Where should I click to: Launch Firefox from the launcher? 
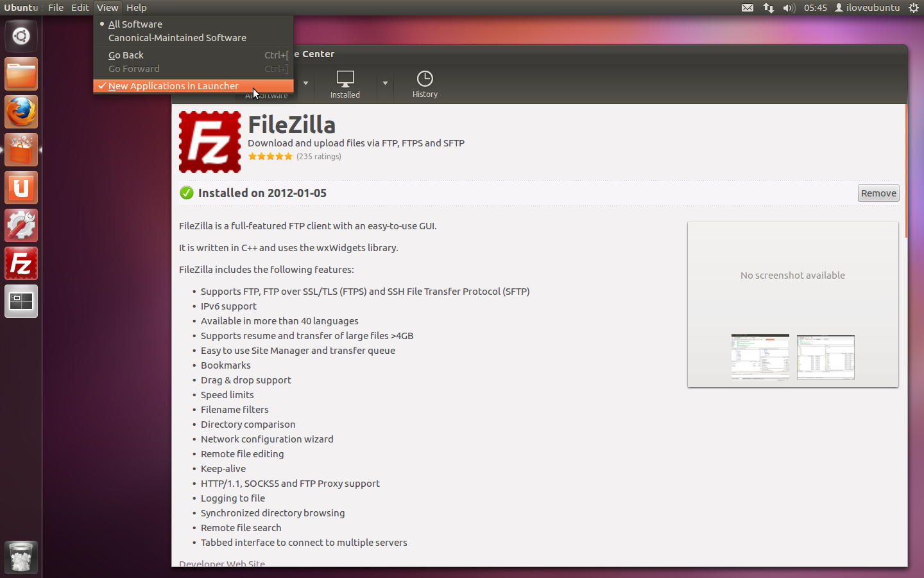(x=21, y=112)
